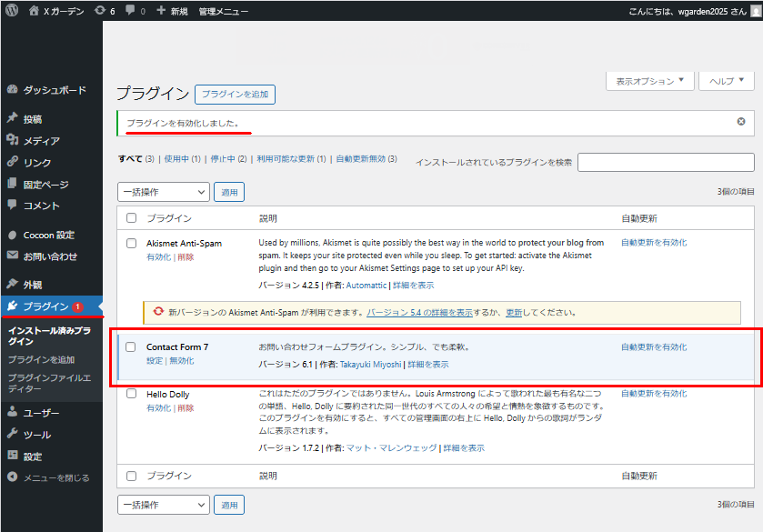Screen dimensions: 763x532
Task: Deactivate Contact Form 7 via 無効化
Action: tap(182, 361)
